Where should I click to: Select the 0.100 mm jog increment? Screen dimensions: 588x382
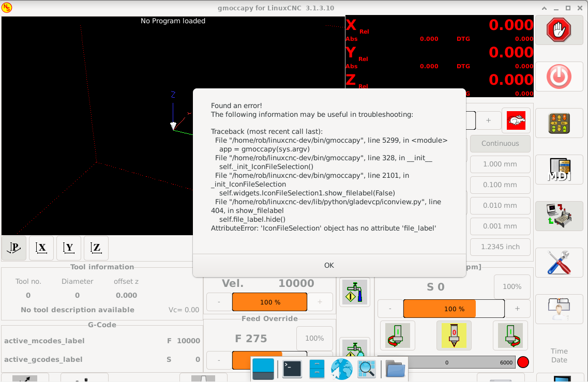[x=500, y=185]
